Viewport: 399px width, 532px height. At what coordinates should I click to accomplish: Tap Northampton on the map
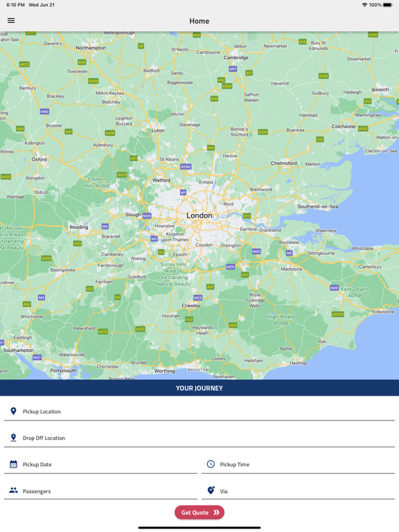(x=91, y=48)
